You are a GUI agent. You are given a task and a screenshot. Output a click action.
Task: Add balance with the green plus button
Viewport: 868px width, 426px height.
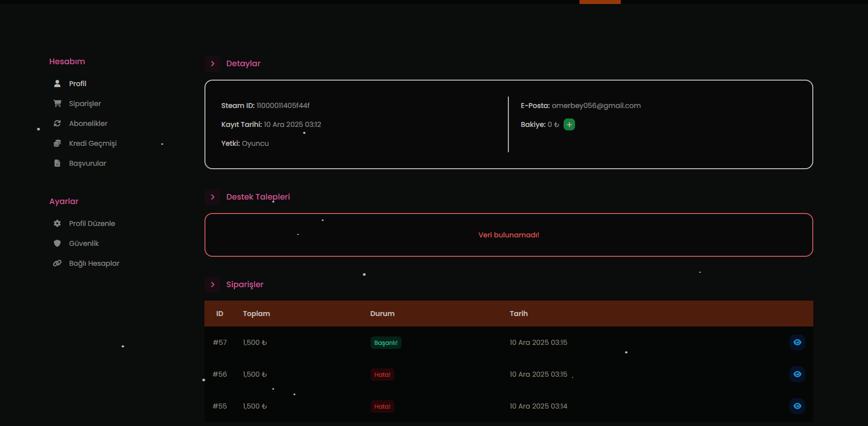(569, 124)
